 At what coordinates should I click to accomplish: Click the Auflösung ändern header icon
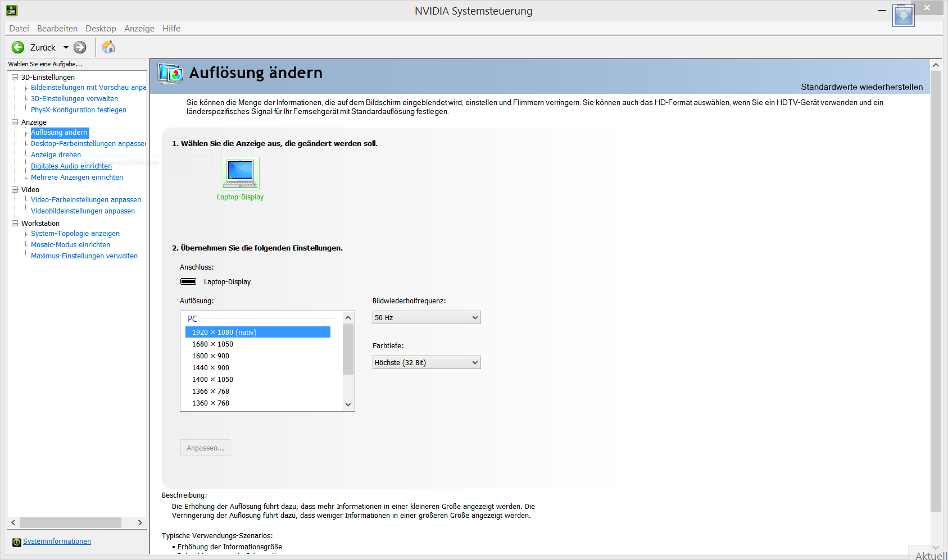[170, 74]
